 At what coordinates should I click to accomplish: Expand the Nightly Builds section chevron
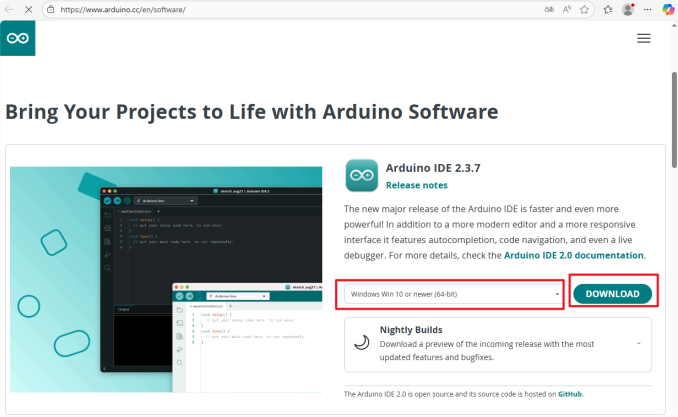[639, 343]
